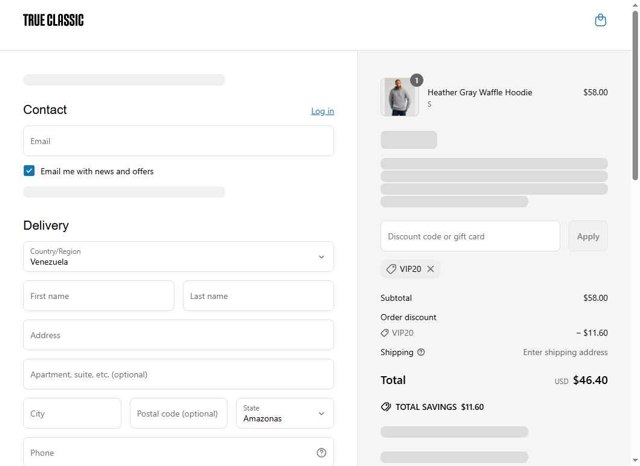Viewport: 640px width, 466px height.
Task: Open the Country/Region dropdown
Action: tap(178, 257)
